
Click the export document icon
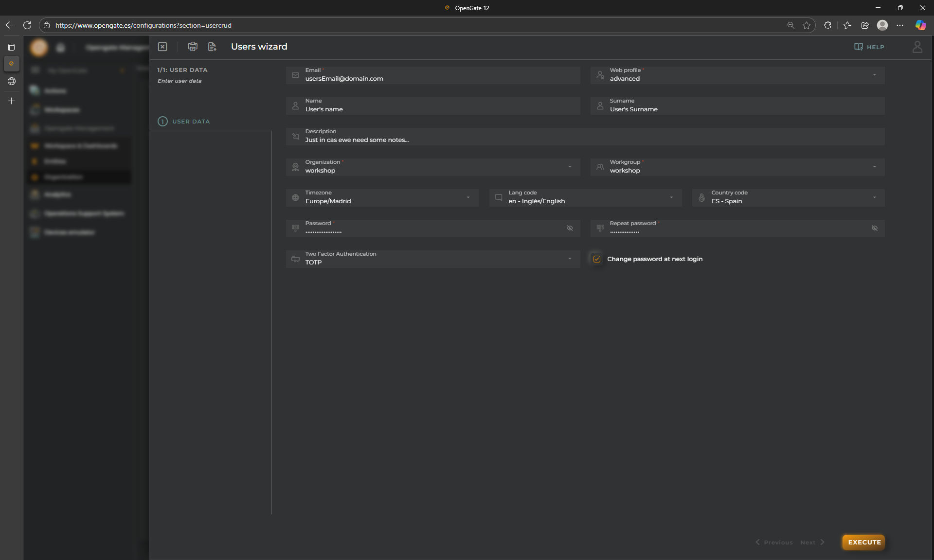[x=212, y=47]
